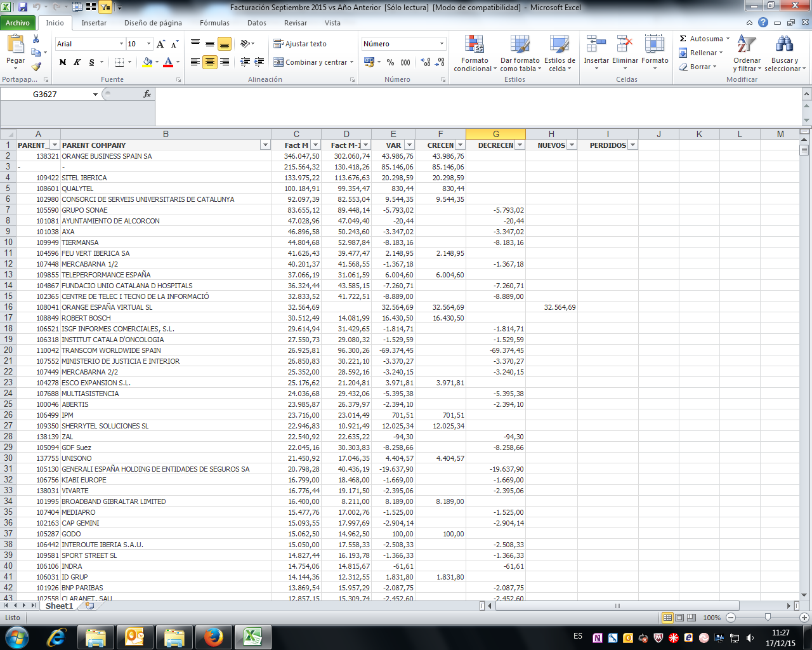
Task: Toggle center horizontal alignment
Action: (210, 62)
